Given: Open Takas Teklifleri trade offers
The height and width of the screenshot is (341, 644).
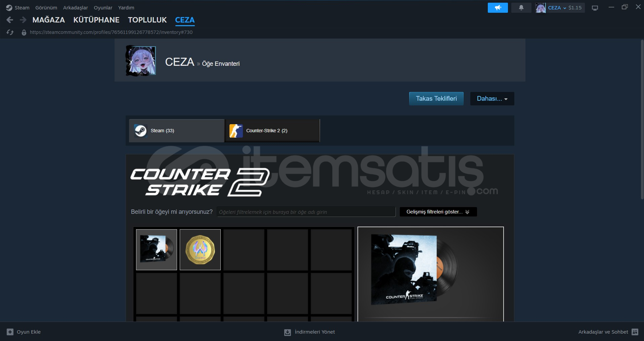Looking at the screenshot, I should point(436,99).
